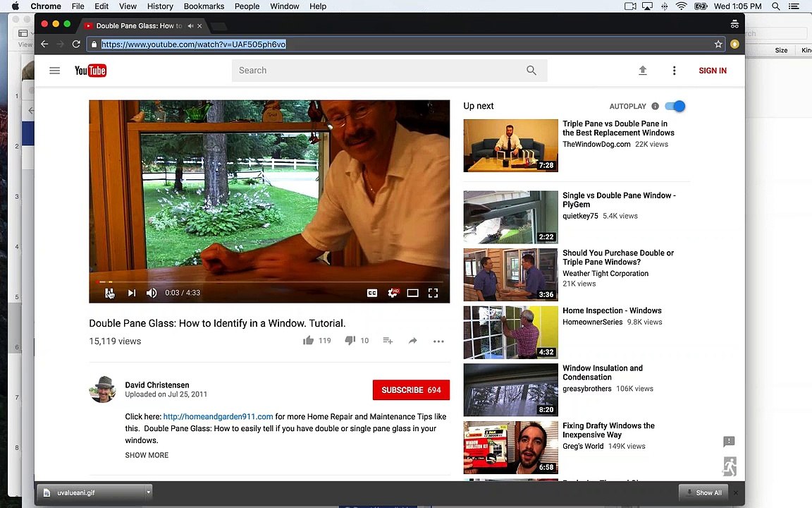The height and width of the screenshot is (508, 812).
Task: Close the Double Pane Glass tab
Action: coord(200,25)
